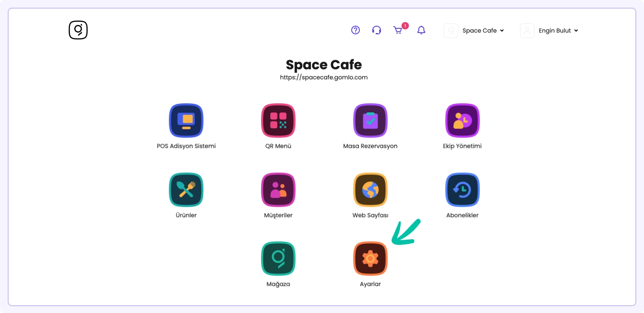The image size is (644, 313).
Task: Expand the Engin Bulut user menu
Action: click(558, 30)
